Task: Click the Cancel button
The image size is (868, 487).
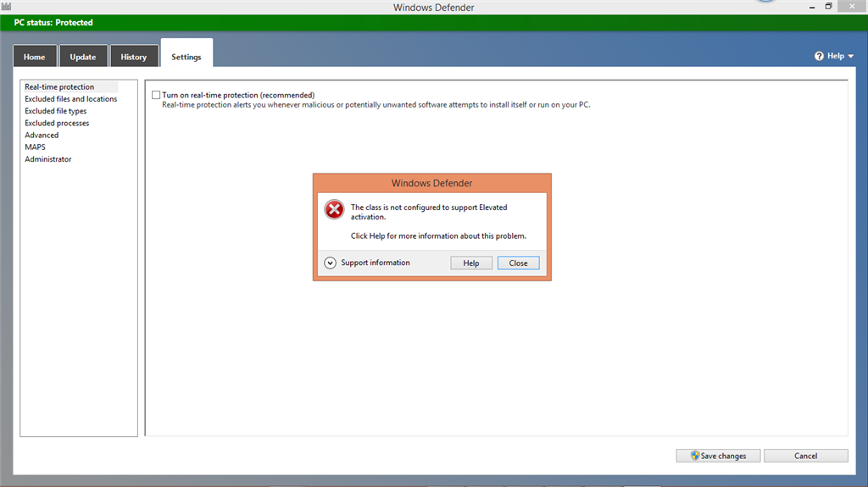Action: [805, 456]
